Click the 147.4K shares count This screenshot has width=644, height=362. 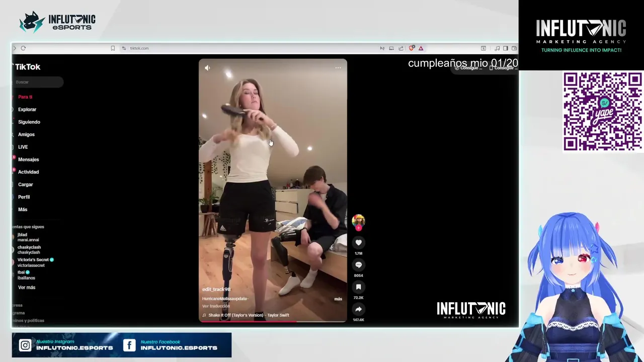point(358,320)
